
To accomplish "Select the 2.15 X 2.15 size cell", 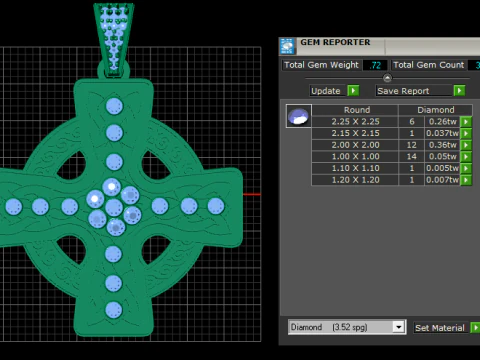I will (x=355, y=133).
